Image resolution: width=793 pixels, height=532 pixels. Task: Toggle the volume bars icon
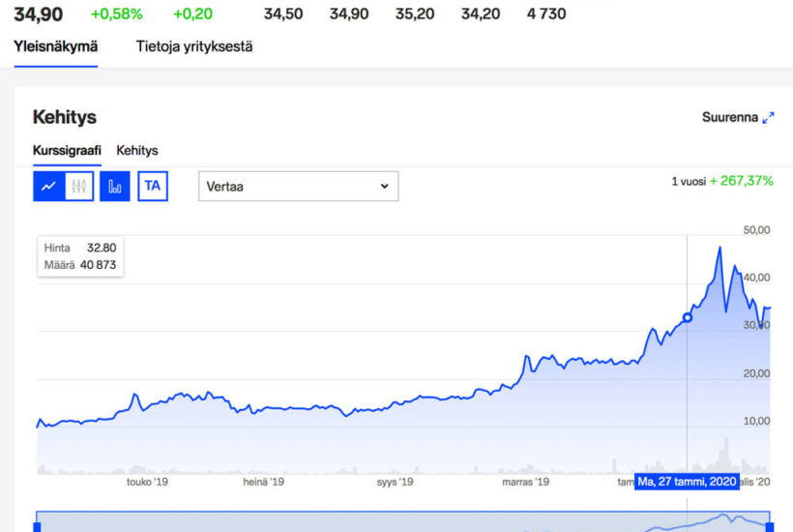(x=115, y=186)
